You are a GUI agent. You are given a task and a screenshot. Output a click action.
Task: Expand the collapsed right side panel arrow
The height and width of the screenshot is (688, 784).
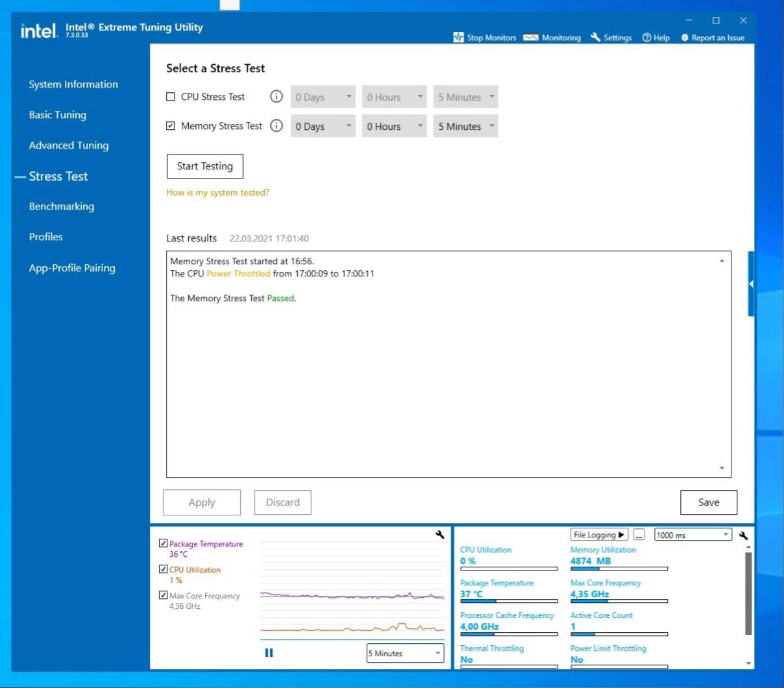(x=751, y=284)
